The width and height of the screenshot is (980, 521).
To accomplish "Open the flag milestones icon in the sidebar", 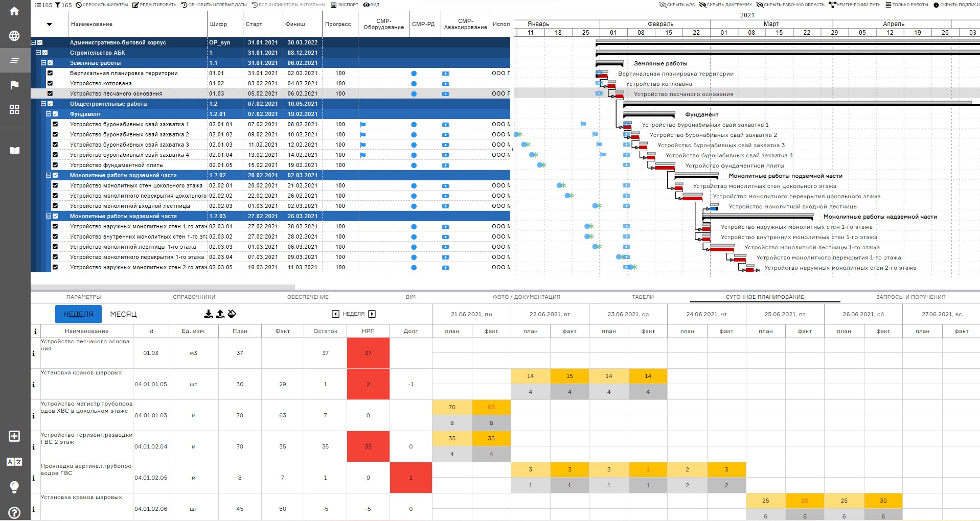I will tap(14, 85).
